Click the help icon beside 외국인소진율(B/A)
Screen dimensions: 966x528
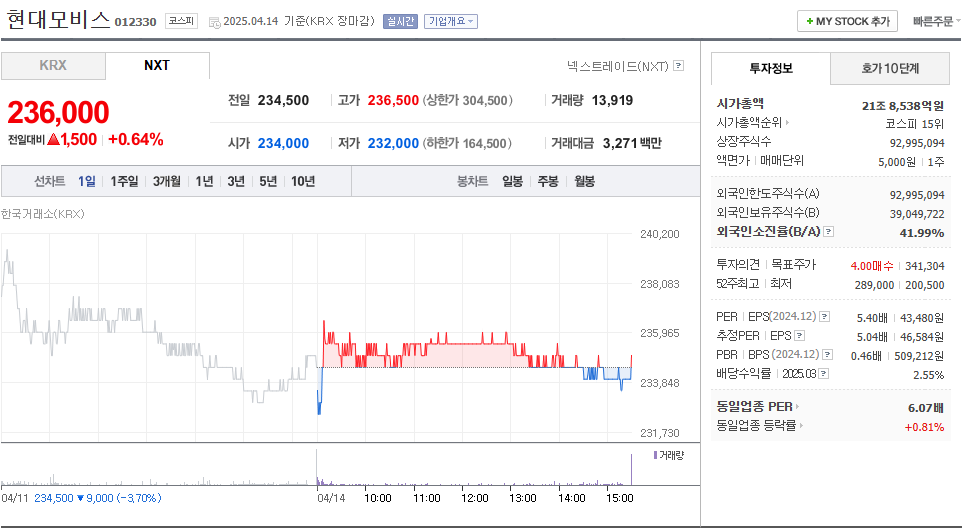click(x=829, y=232)
